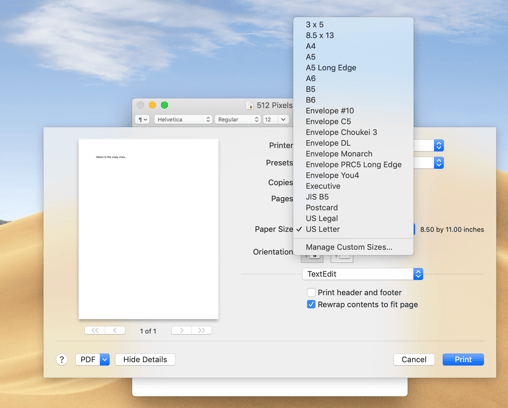This screenshot has width=508, height=408.
Task: Open Manage Custom Sizes…
Action: tap(353, 247)
